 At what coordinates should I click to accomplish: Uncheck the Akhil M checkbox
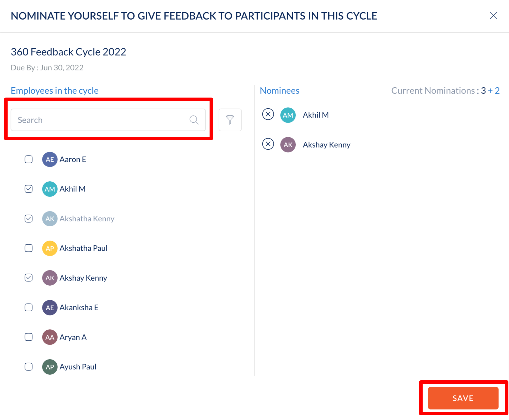29,189
